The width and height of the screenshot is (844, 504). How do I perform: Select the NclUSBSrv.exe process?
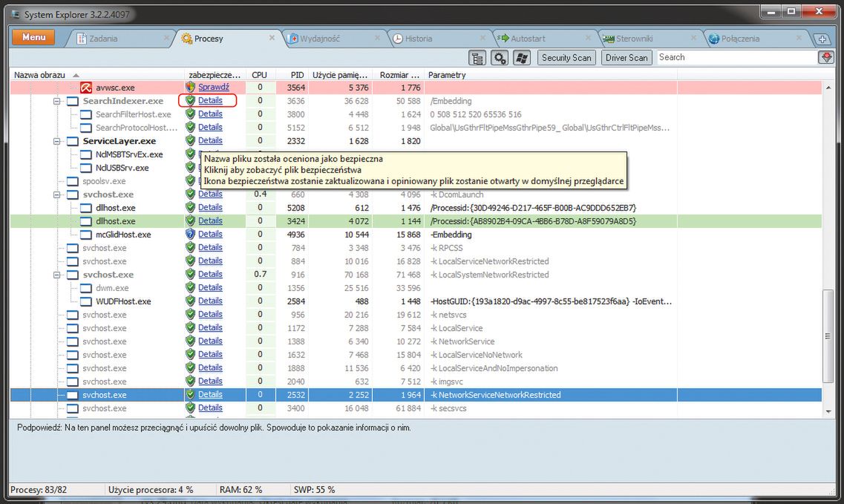point(122,168)
